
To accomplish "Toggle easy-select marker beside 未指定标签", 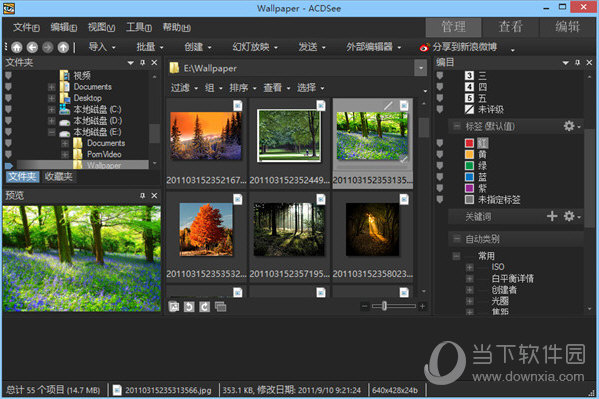I will pos(440,199).
